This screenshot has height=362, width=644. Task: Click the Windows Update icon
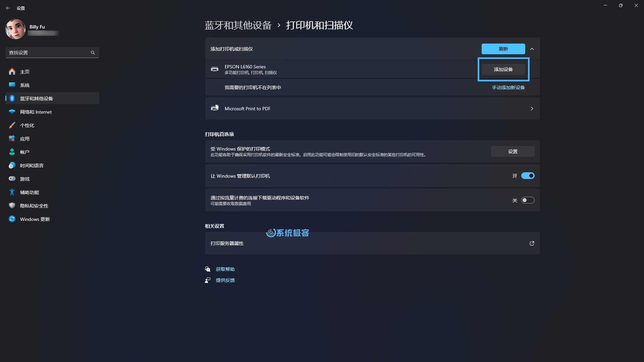(11, 219)
